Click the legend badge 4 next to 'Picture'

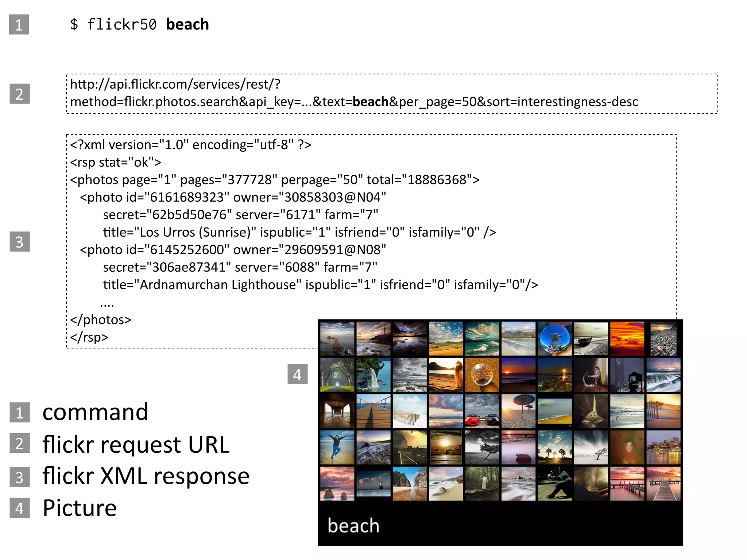[20, 508]
